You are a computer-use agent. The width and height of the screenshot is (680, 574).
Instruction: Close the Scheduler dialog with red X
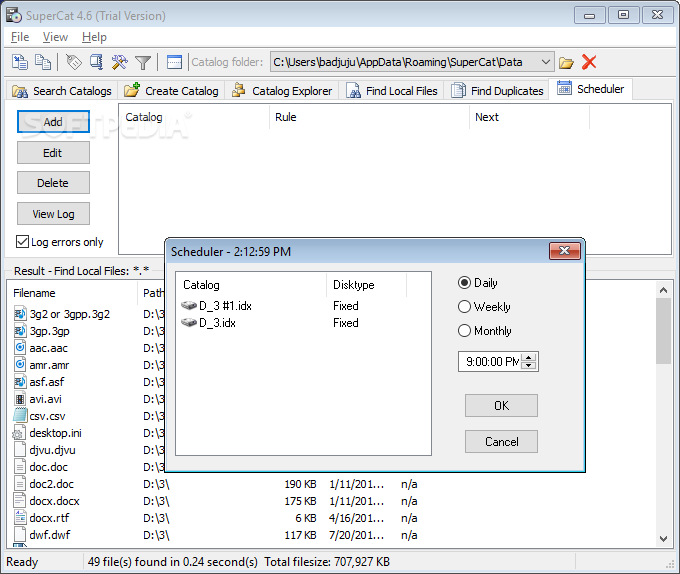(x=565, y=251)
